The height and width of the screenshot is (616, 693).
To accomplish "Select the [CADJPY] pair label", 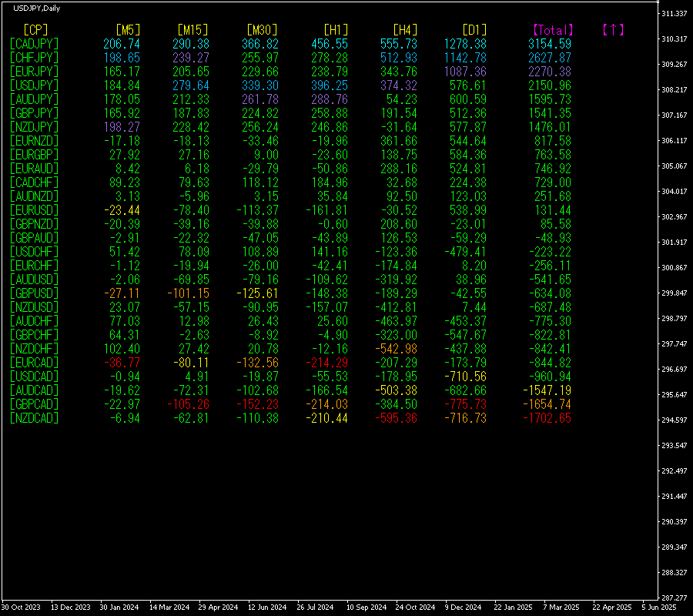I will tap(34, 44).
